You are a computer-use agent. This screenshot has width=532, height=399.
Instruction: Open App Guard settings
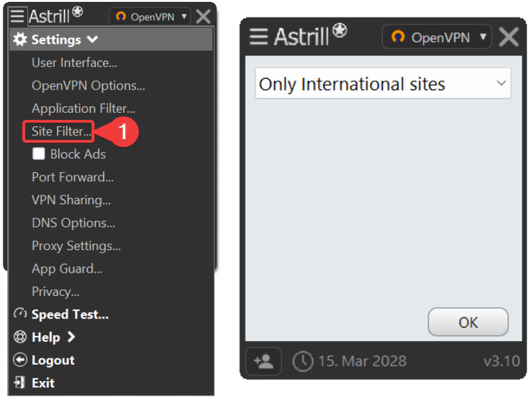pos(67,269)
